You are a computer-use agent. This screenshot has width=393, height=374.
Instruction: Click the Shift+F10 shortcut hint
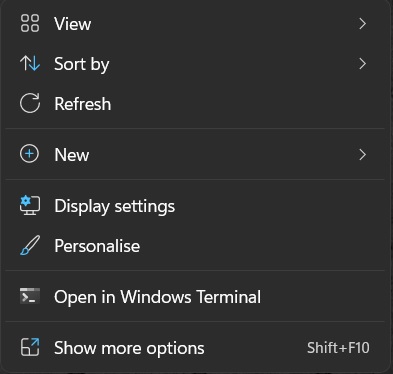(338, 348)
